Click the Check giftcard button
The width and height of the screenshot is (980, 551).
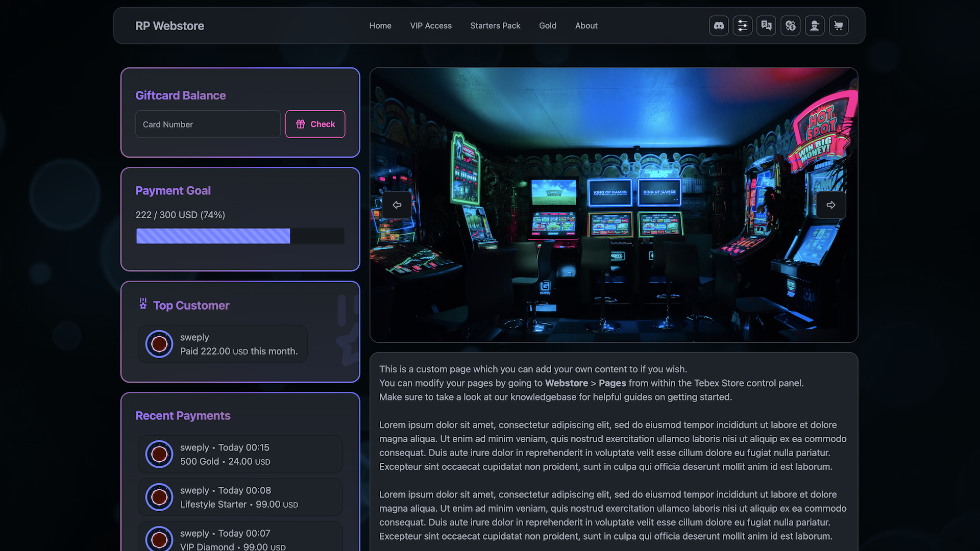tap(315, 124)
